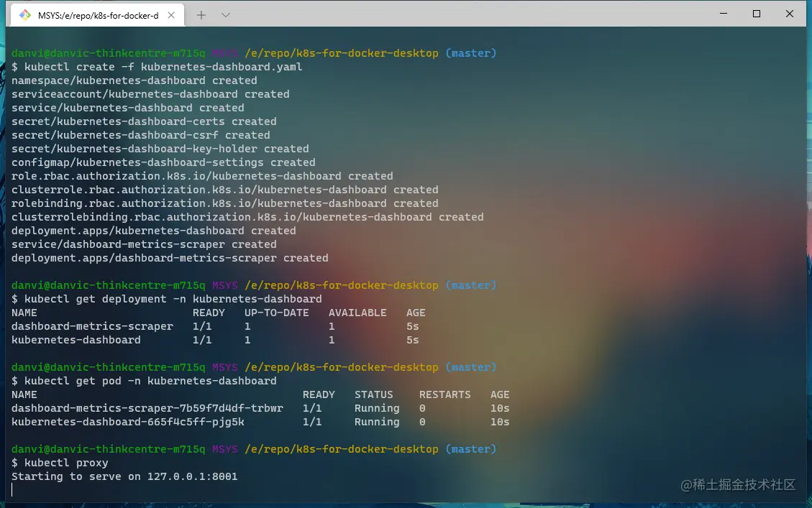Screen dimensions: 812x508
Task: Maximize the terminal window
Action: click(x=757, y=14)
